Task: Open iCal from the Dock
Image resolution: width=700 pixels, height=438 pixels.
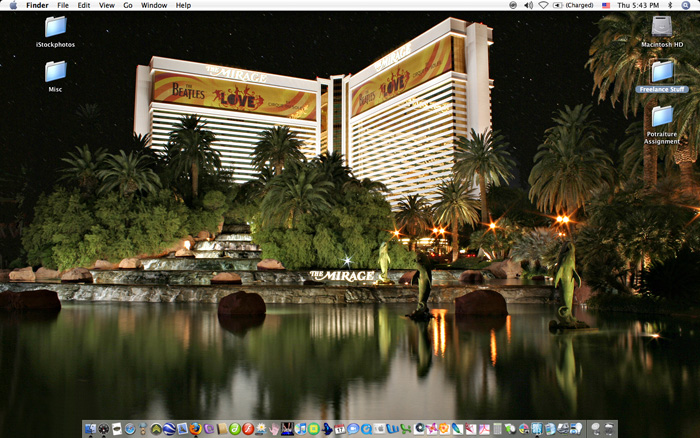Action: click(340, 429)
